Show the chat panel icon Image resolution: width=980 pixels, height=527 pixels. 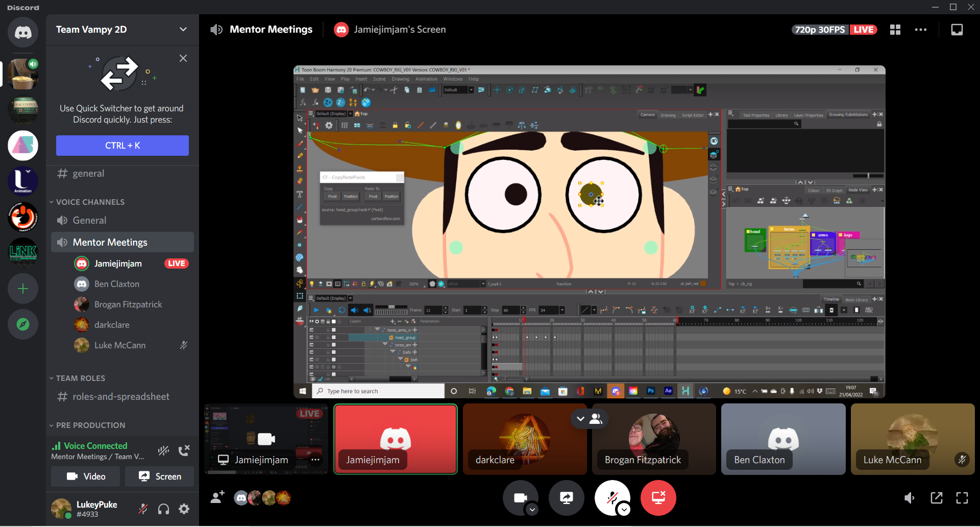point(957,30)
